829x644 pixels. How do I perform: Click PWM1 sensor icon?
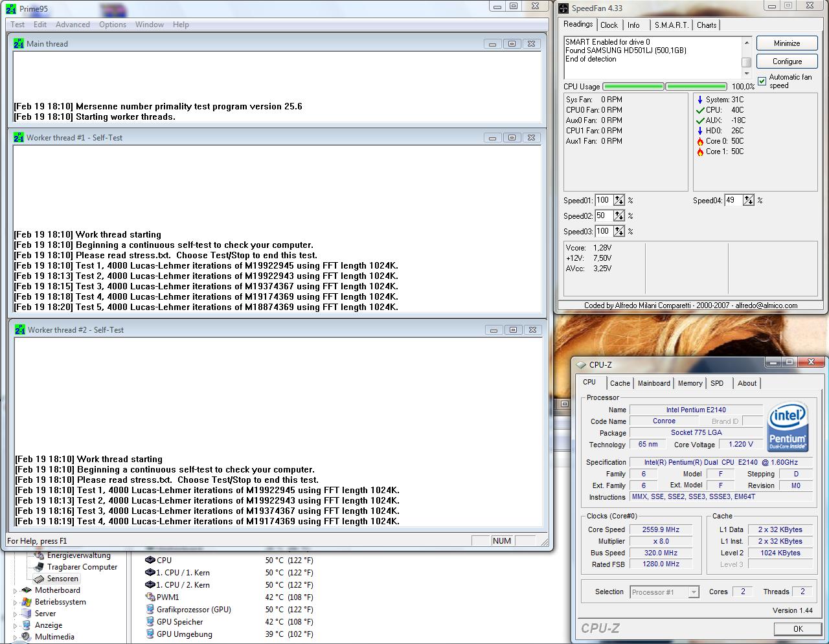click(x=150, y=597)
